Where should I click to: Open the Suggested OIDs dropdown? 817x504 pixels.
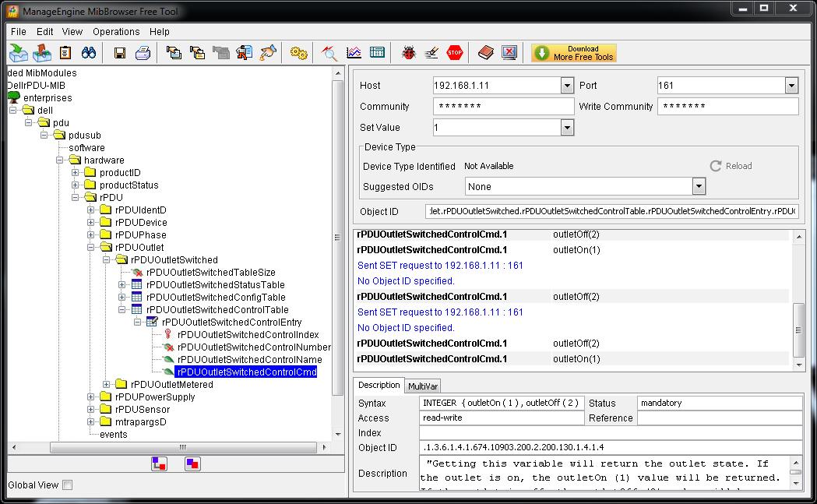pyautogui.click(x=699, y=187)
